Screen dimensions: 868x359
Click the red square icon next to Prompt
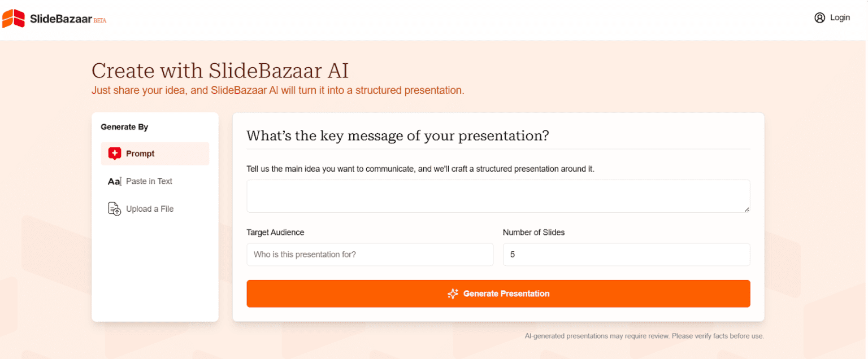tap(115, 153)
